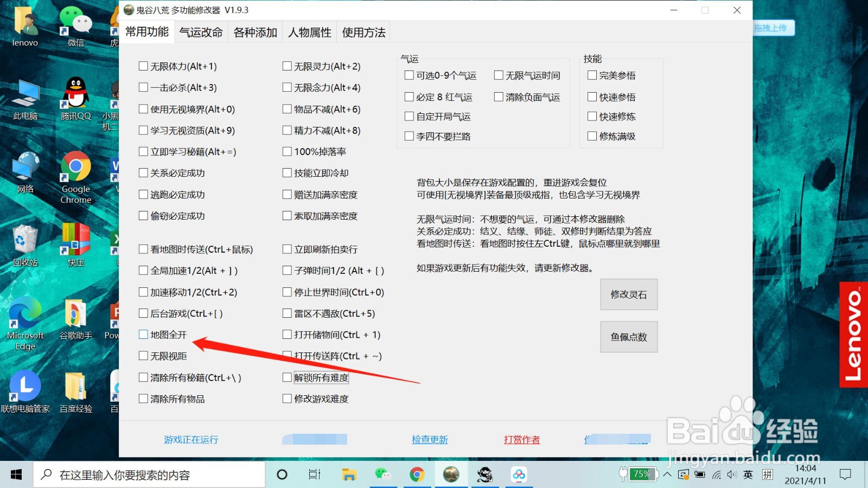
Task: Open the 此电脑 desktop icon
Action: tap(25, 100)
